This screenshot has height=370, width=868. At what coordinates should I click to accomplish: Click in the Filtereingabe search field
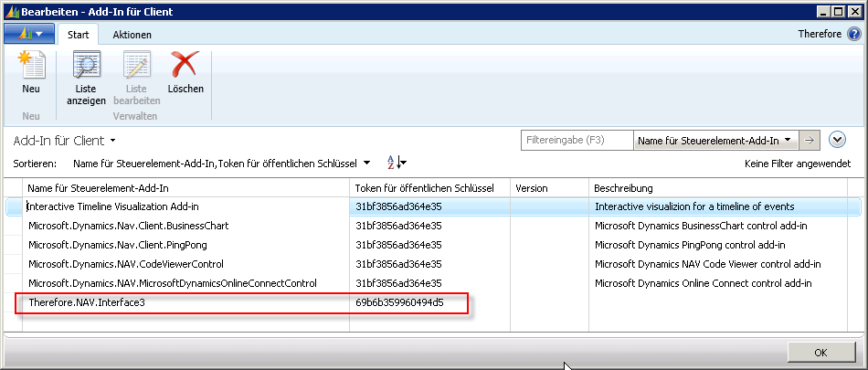coord(576,141)
